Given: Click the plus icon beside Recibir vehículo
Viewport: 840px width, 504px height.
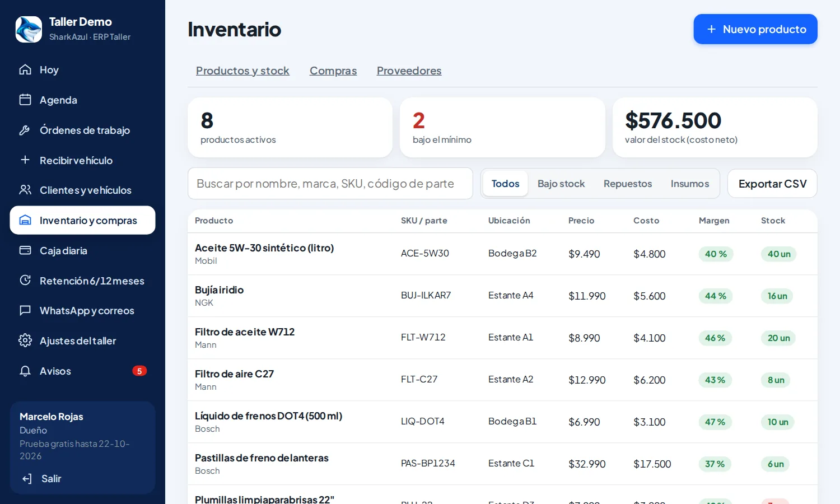Looking at the screenshot, I should [25, 160].
